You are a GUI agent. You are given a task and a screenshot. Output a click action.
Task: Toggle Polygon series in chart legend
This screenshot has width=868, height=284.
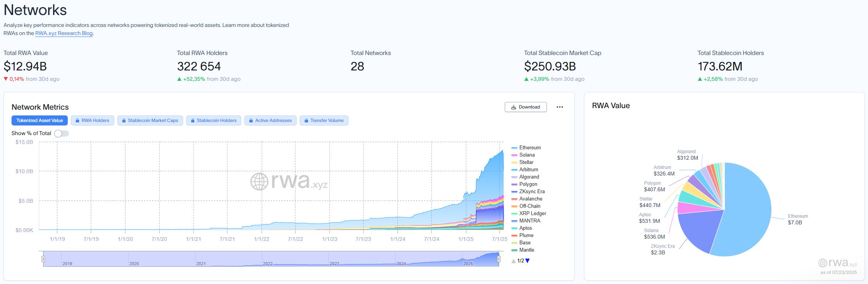[524, 184]
